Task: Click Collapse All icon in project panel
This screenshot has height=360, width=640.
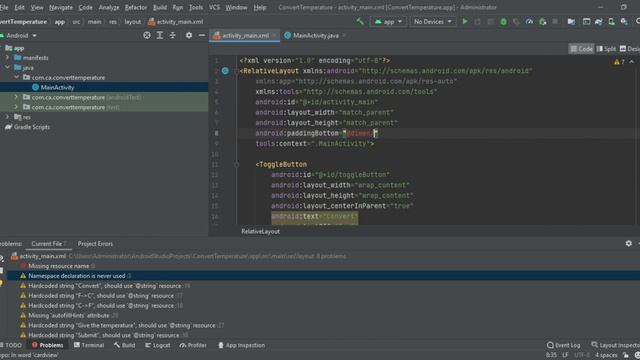Action: pyautogui.click(x=173, y=36)
